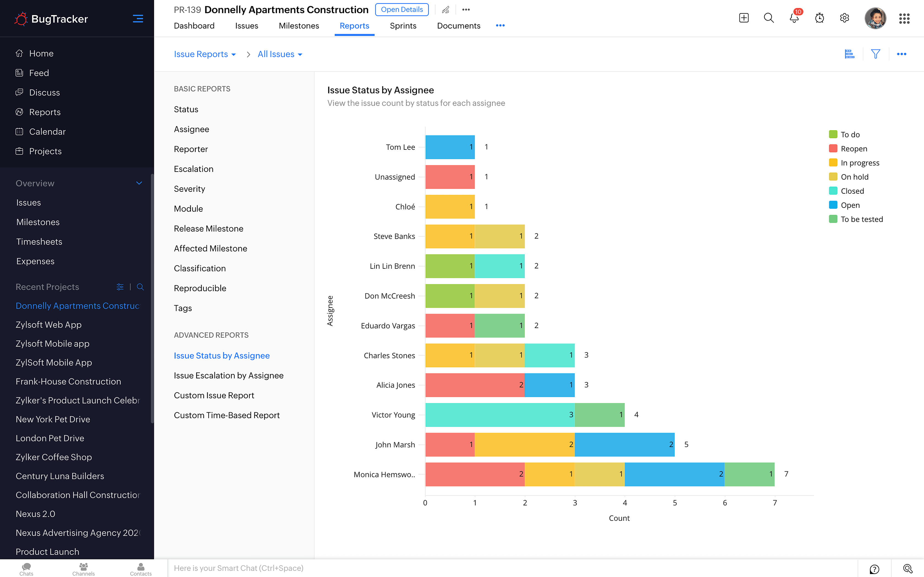Open the All Issues dropdown
The height and width of the screenshot is (577, 924).
point(280,54)
